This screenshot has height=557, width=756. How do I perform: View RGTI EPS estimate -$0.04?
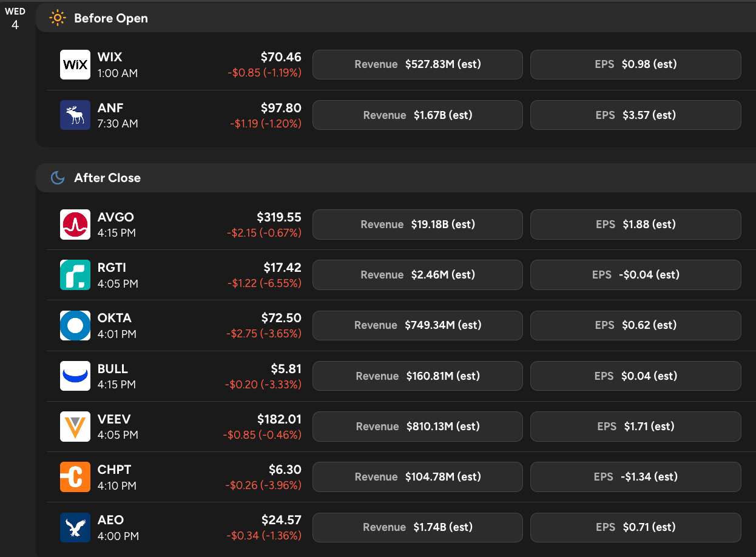point(636,275)
